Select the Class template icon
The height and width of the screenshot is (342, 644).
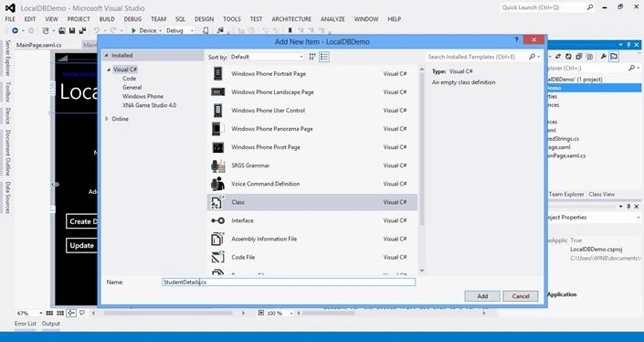[x=217, y=202]
